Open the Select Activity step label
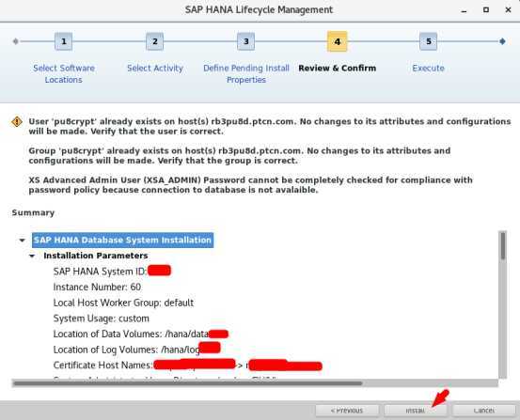The height and width of the screenshot is (420, 520). [155, 68]
